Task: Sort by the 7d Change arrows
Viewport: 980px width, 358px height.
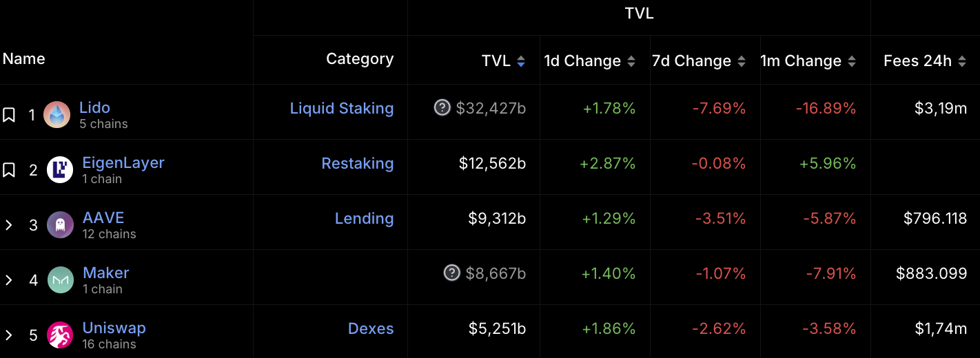Action: tap(742, 61)
